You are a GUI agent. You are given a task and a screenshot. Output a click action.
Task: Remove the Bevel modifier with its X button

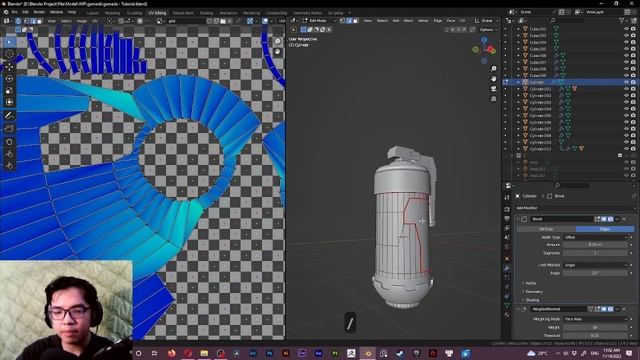pos(624,219)
